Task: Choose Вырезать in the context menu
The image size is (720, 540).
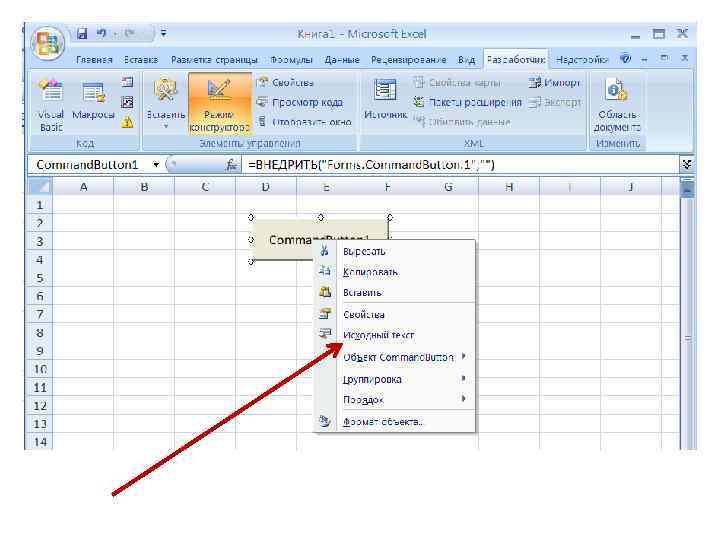Action: point(395,251)
